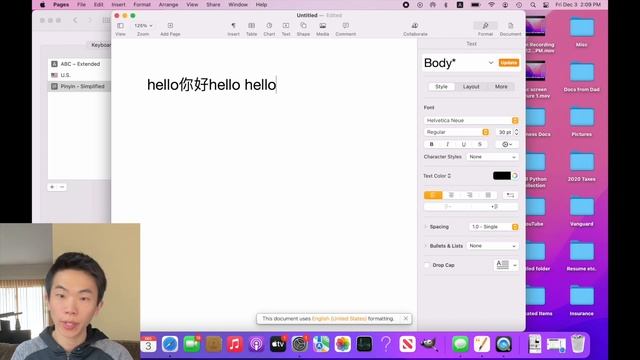Click the black Text Color swatch

tap(502, 176)
